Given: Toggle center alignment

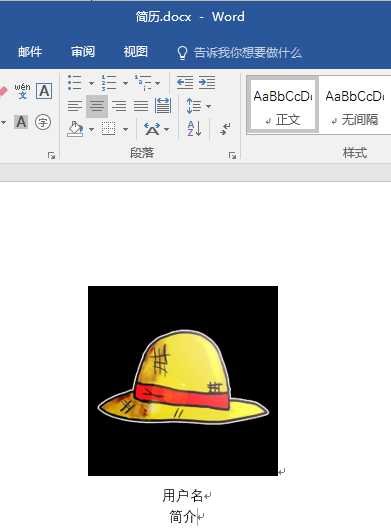Looking at the screenshot, I should (x=97, y=106).
